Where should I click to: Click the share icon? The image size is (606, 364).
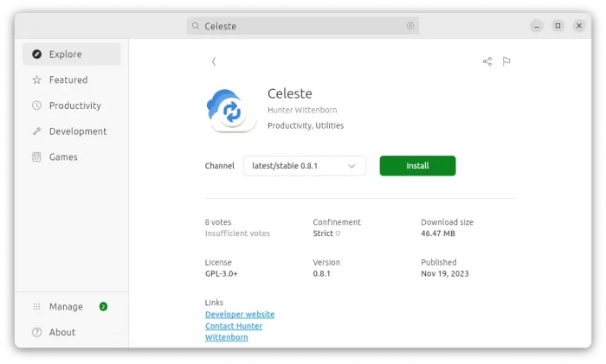[487, 61]
